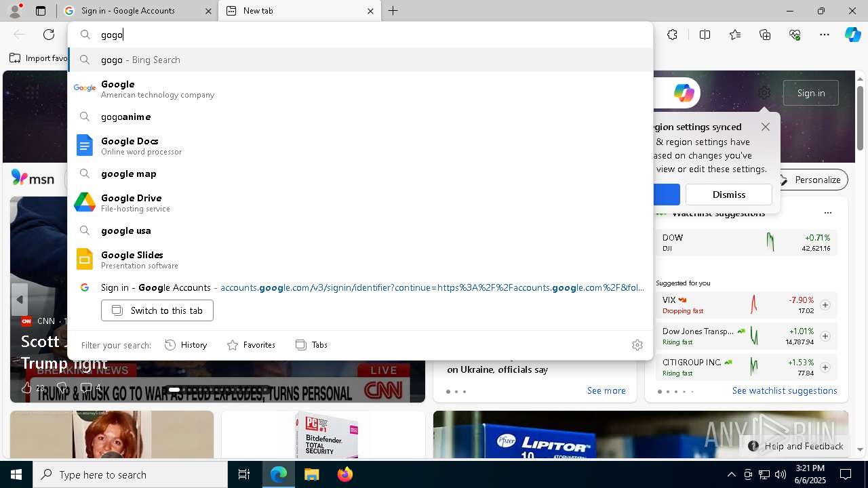Open the Extensions puzzle icon
868x488 pixels.
pos(672,35)
